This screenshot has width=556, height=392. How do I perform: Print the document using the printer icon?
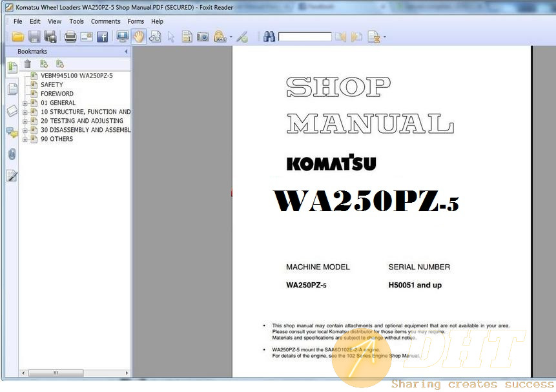(70, 37)
